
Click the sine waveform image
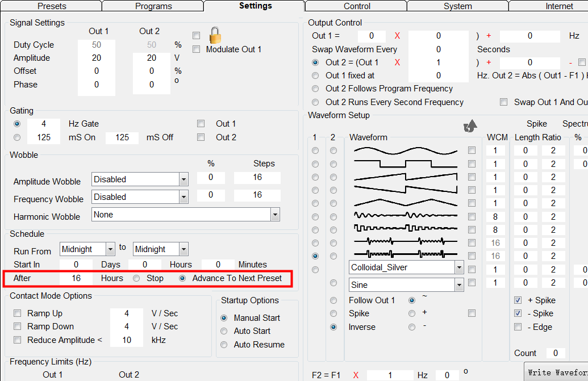tap(405, 151)
